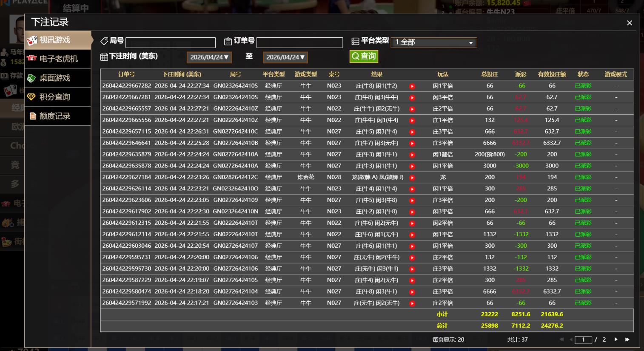
Task: Click the 总计 total bet 25898
Action: (x=490, y=326)
